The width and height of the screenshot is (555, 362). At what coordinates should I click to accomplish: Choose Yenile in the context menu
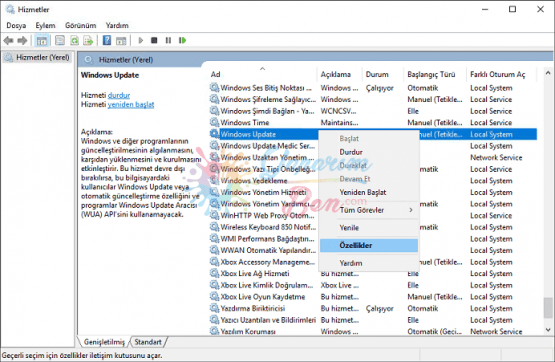point(368,228)
